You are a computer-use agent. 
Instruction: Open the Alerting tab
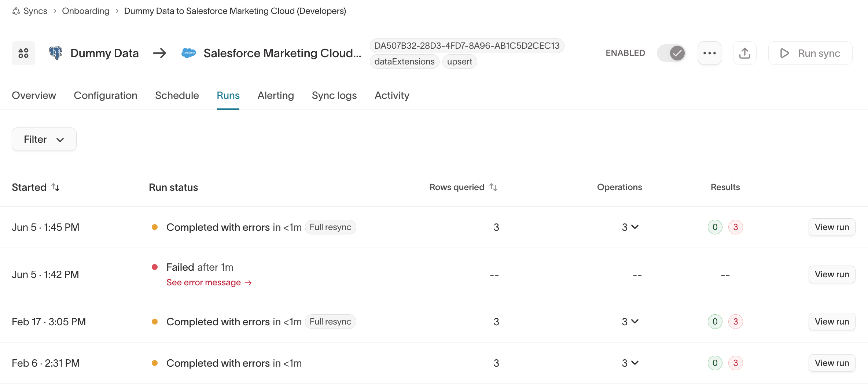(276, 95)
